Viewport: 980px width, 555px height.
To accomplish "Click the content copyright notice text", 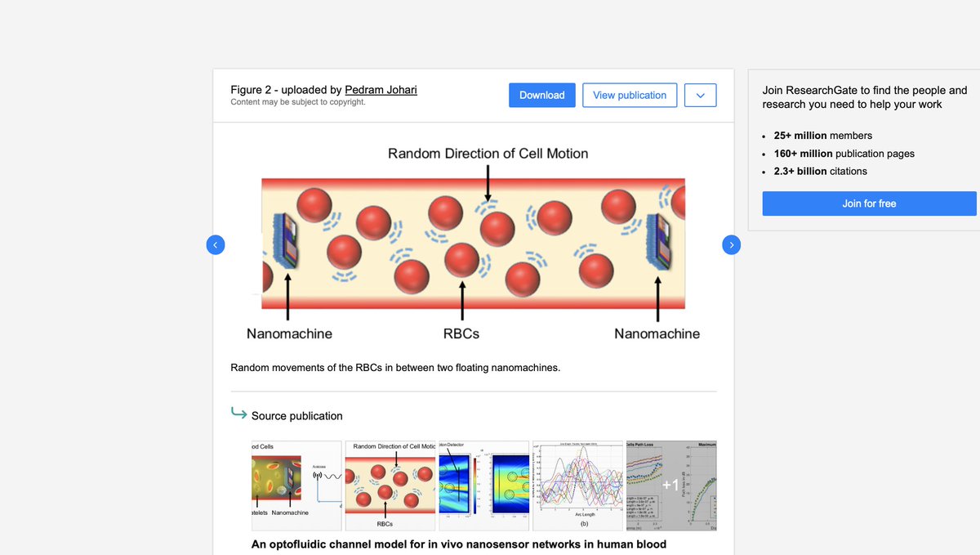I will 298,102.
